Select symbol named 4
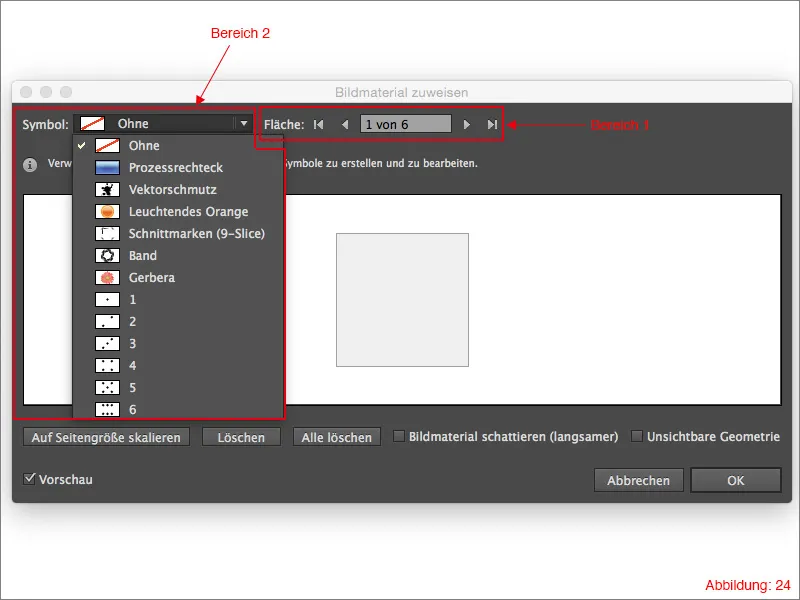This screenshot has width=800, height=600. (x=178, y=365)
